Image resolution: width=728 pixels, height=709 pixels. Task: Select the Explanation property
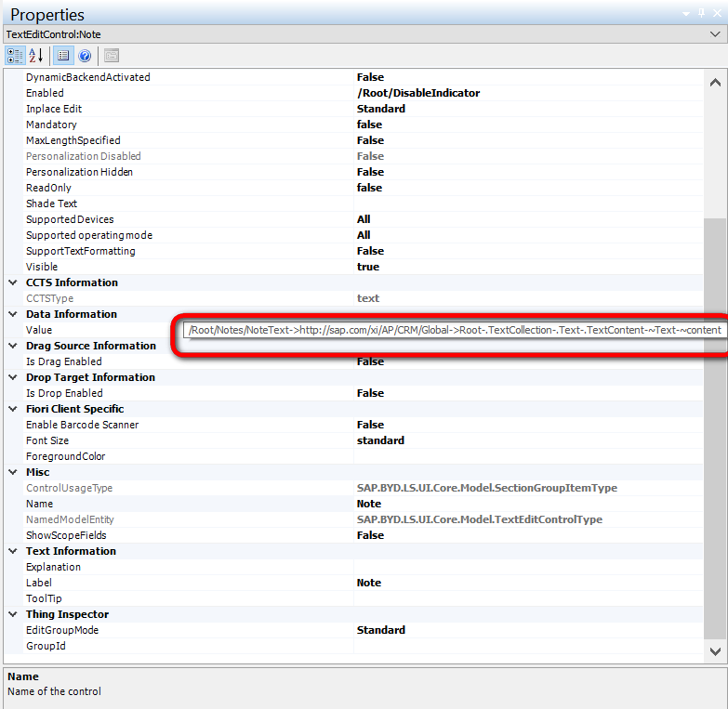(x=53, y=567)
